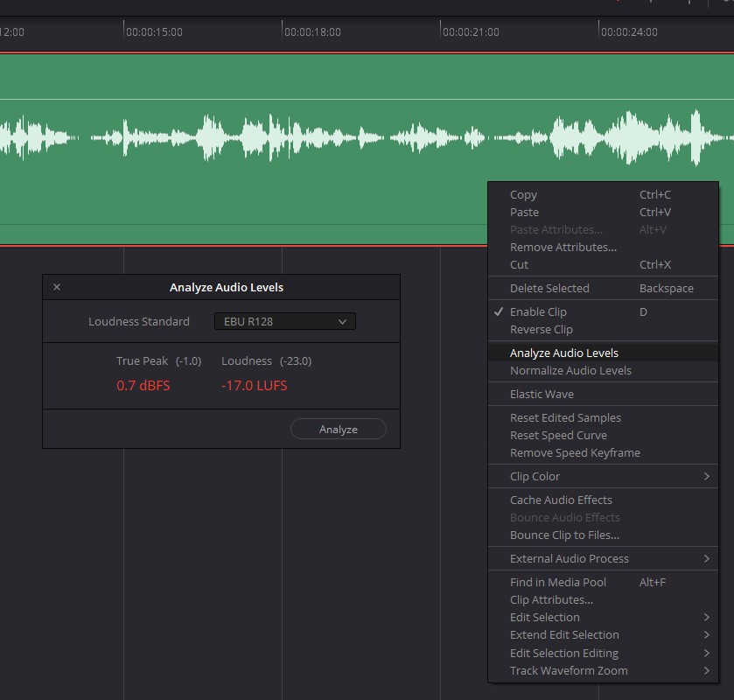Viewport: 734px width, 700px height.
Task: Choose Reset Speed Curve
Action: (603, 435)
